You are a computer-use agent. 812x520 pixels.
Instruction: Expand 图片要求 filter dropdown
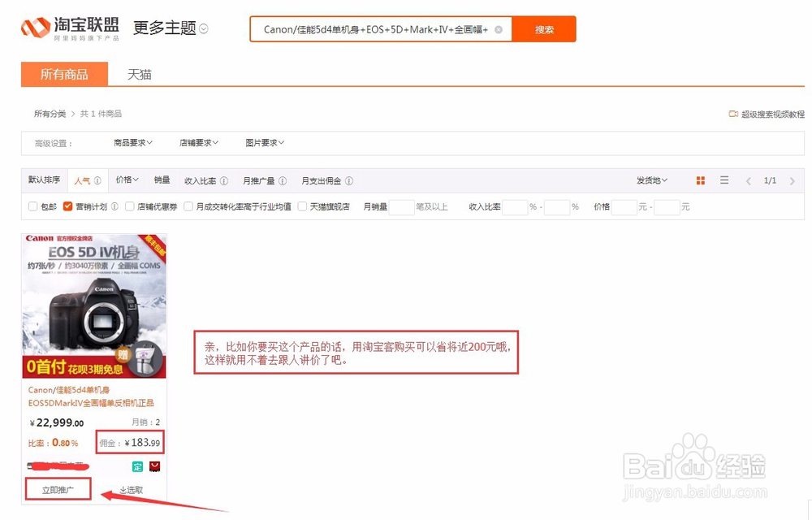click(265, 142)
